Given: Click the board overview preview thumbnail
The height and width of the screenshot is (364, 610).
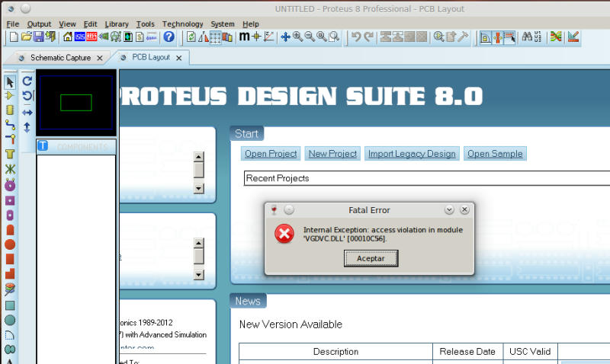Looking at the screenshot, I should pos(75,103).
